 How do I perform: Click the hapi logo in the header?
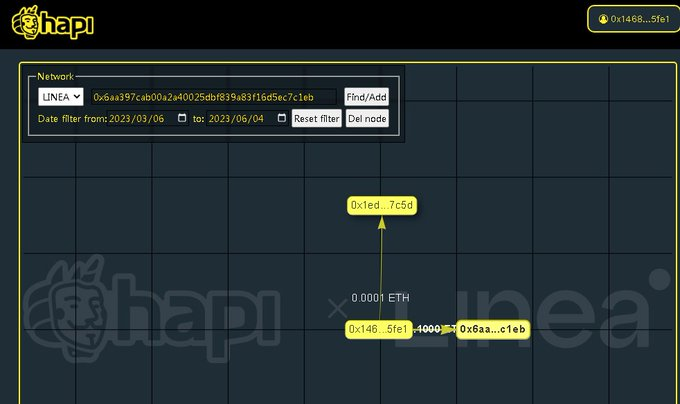tap(52, 22)
